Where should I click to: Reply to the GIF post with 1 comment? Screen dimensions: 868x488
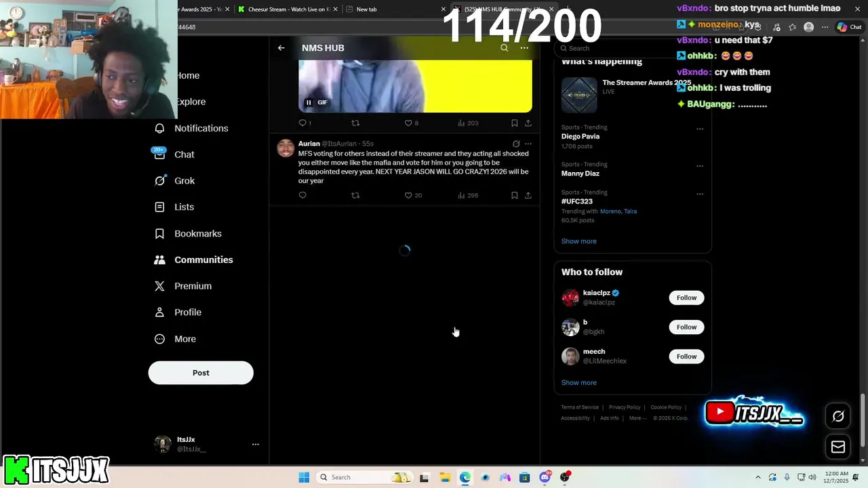305,123
